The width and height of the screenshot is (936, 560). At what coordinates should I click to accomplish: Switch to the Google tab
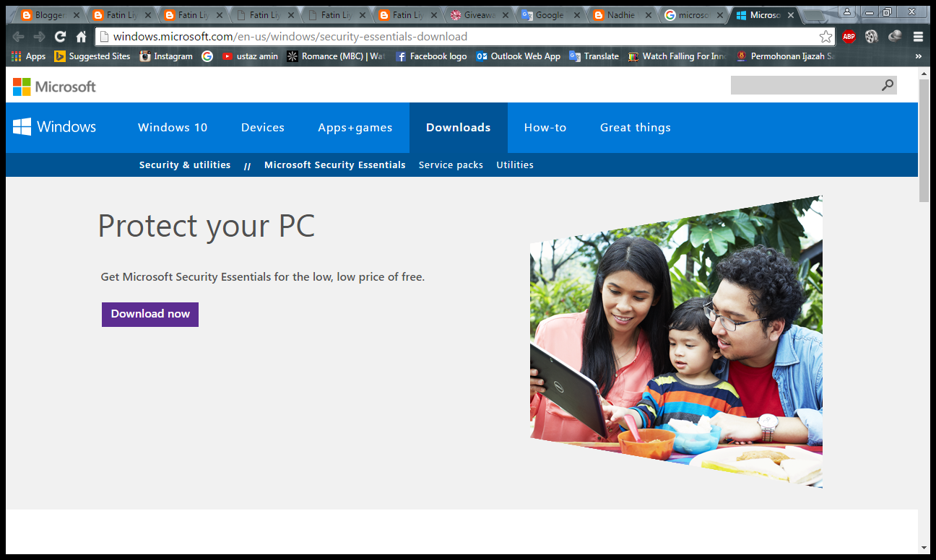(547, 14)
